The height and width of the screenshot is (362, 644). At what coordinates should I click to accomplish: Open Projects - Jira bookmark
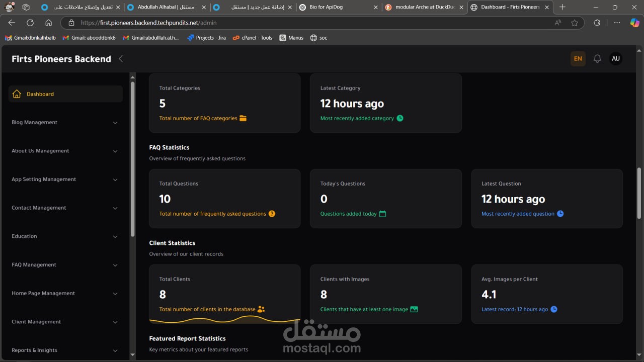(x=206, y=38)
